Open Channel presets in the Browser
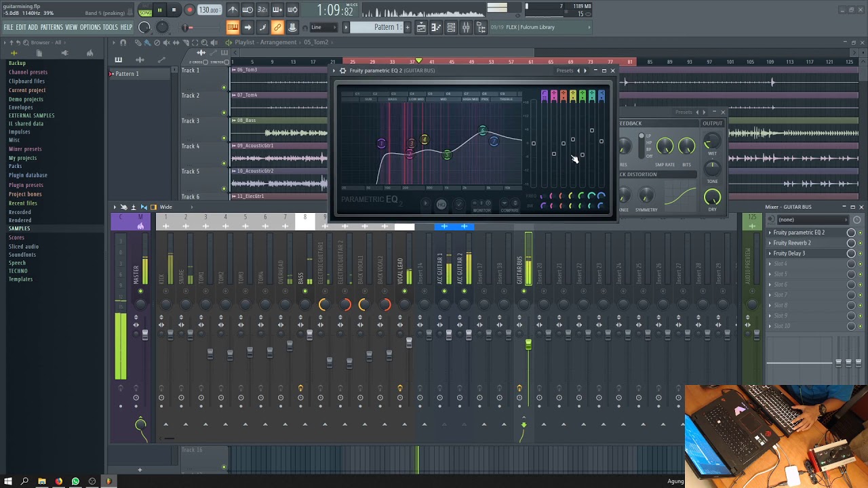868x488 pixels. point(28,73)
